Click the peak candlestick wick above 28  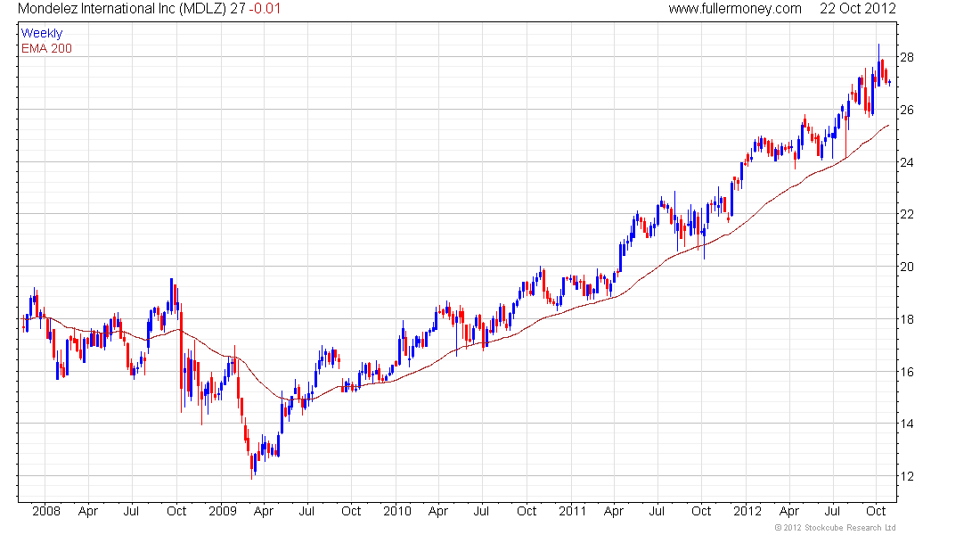878,52
